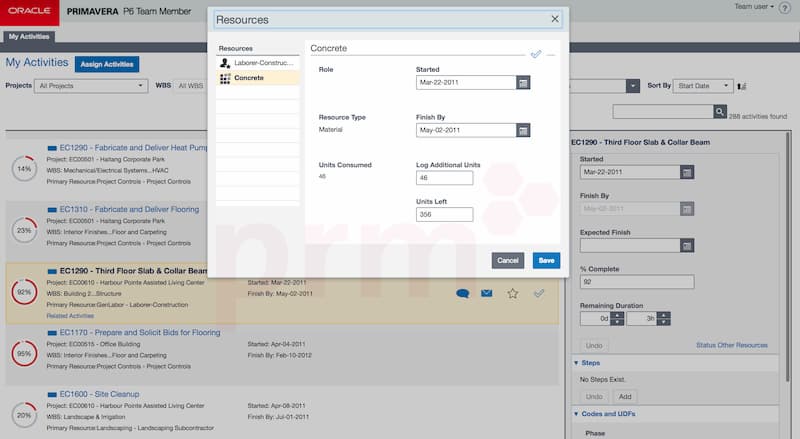Viewport: 800px width, 439px height.
Task: Click the help question mark icon
Action: point(785,7)
